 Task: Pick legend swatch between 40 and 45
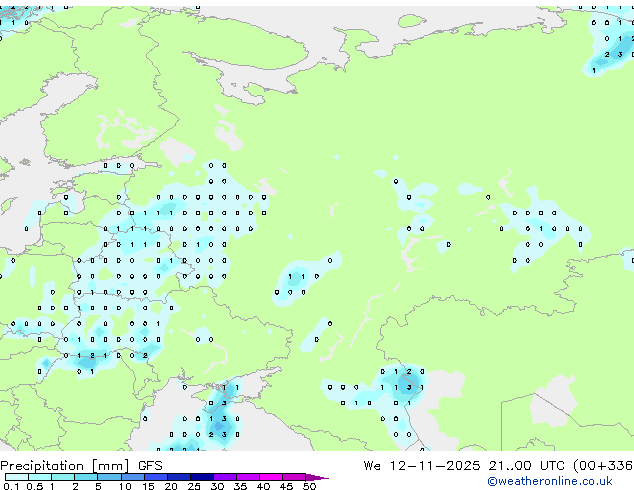click(271, 477)
